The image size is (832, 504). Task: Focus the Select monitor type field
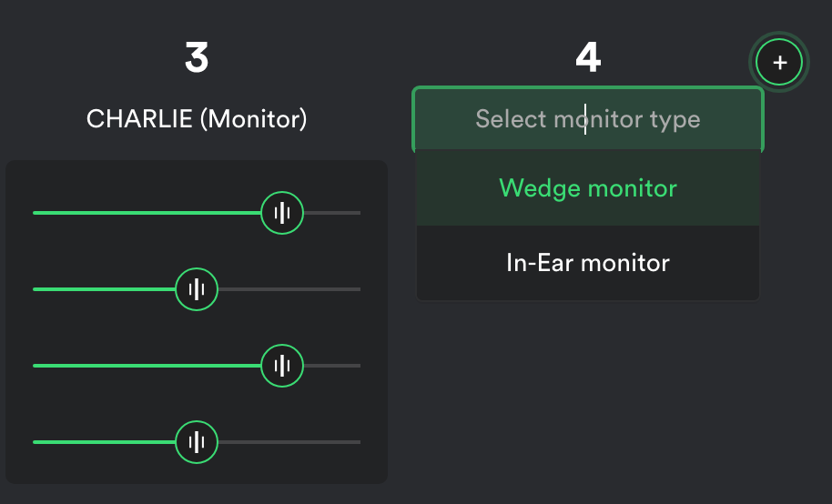pos(588,119)
